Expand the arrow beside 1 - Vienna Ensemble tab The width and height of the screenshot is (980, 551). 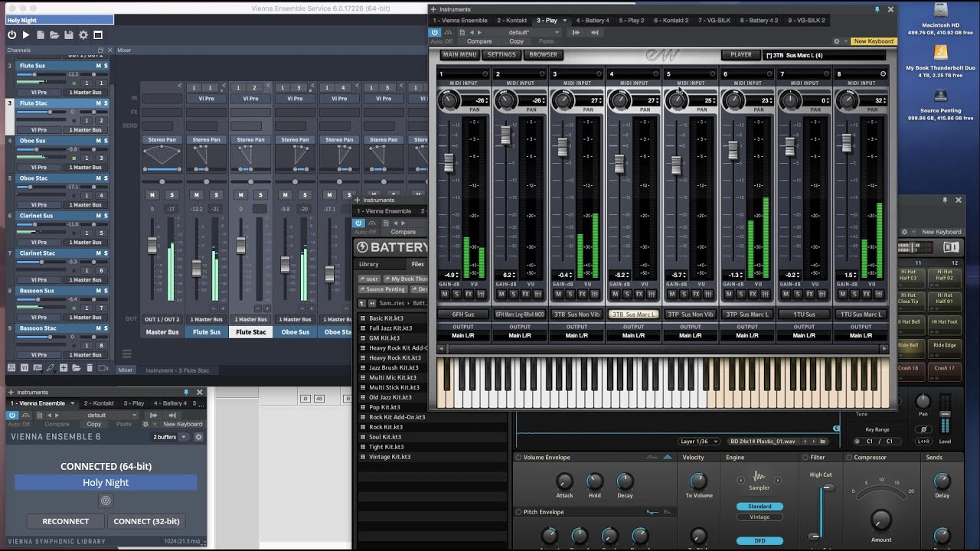point(72,403)
